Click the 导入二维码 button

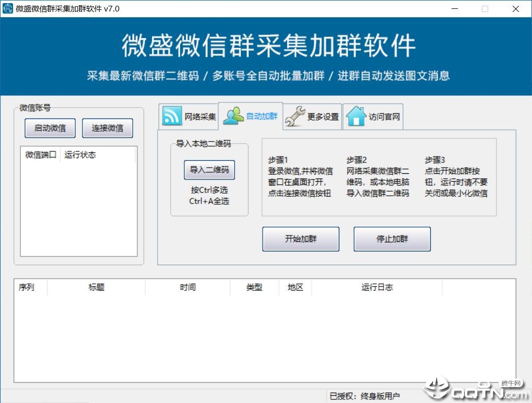(209, 170)
